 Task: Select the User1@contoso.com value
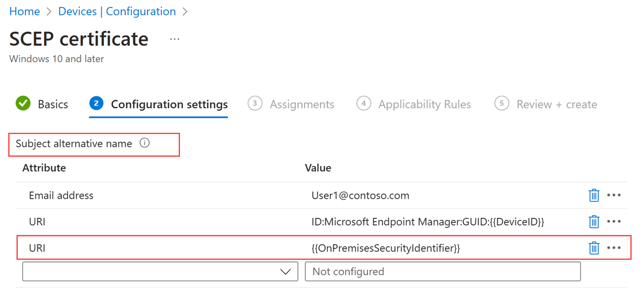[360, 195]
